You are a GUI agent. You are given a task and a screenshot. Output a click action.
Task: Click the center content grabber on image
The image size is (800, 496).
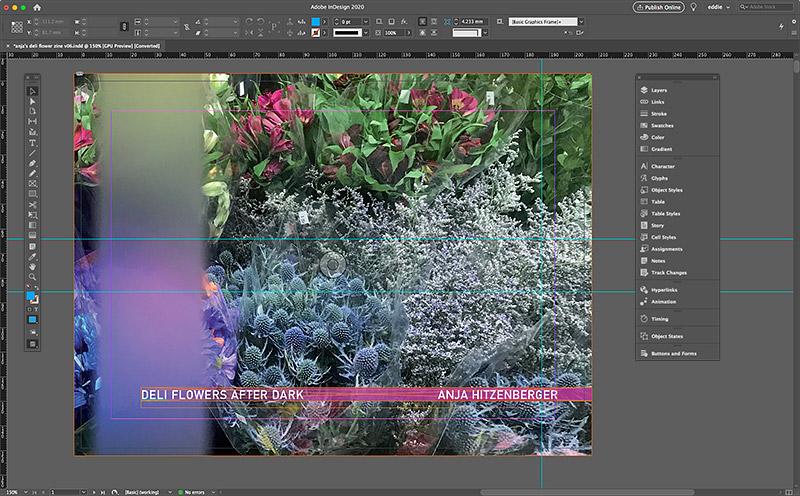[333, 264]
